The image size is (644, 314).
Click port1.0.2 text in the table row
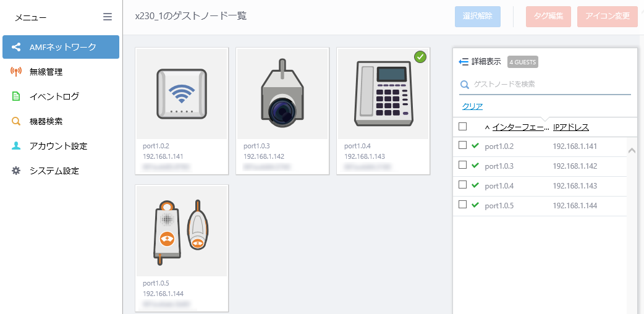(x=499, y=146)
